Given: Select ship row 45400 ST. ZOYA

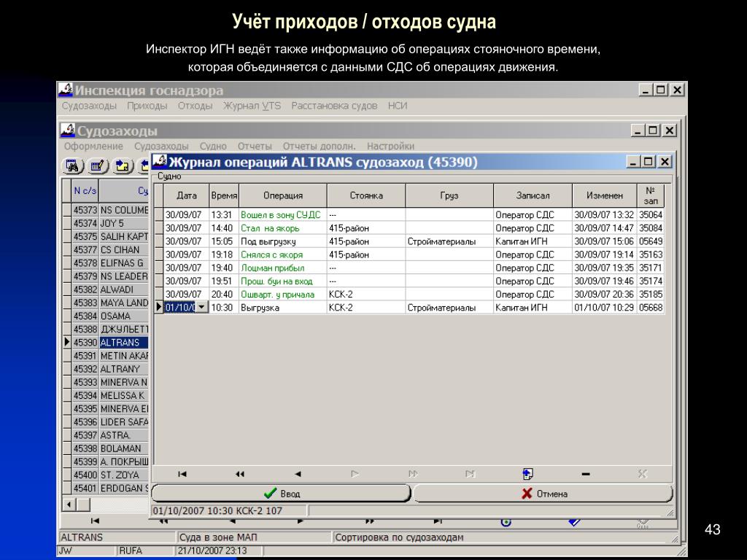Looking at the screenshot, I should [x=110, y=475].
